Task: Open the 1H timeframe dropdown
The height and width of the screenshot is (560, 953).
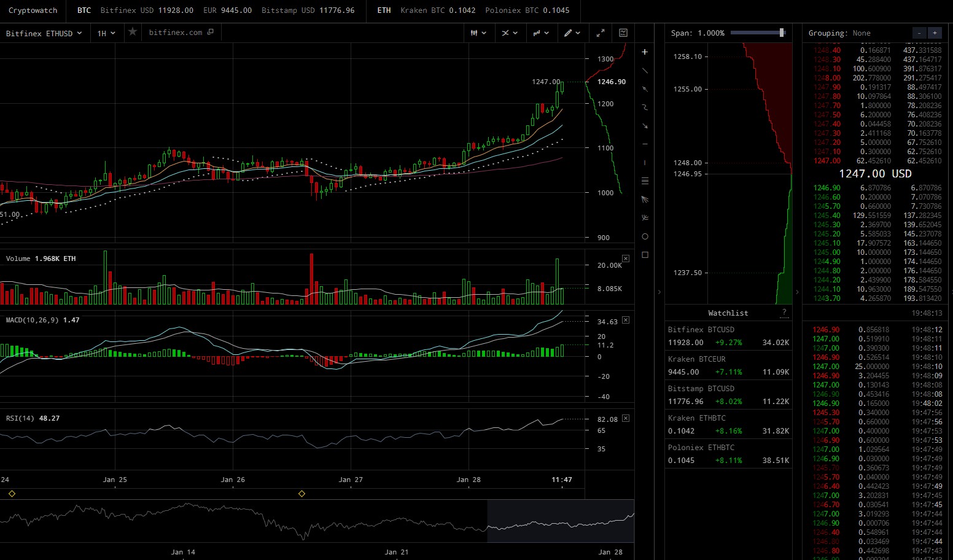Action: (106, 33)
